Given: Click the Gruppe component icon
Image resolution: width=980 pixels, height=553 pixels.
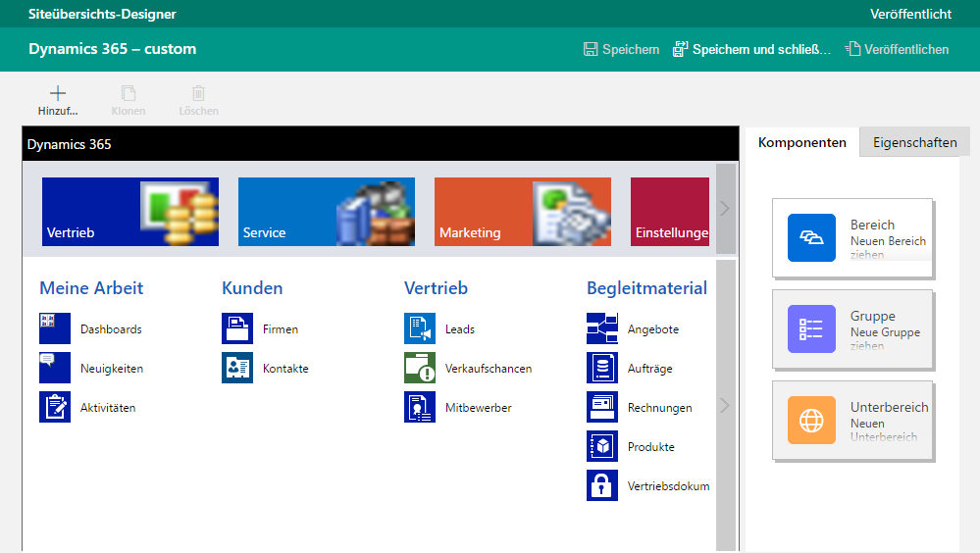Looking at the screenshot, I should pyautogui.click(x=811, y=328).
